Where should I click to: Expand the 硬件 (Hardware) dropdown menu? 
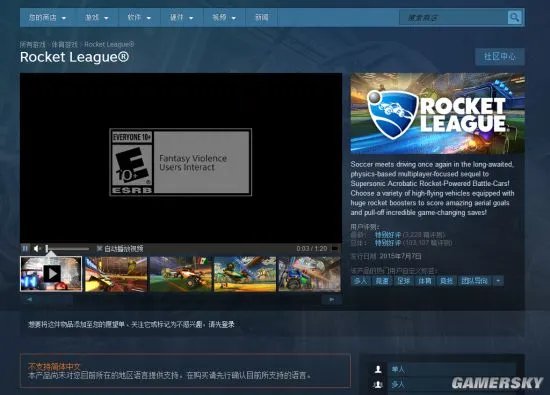click(181, 18)
